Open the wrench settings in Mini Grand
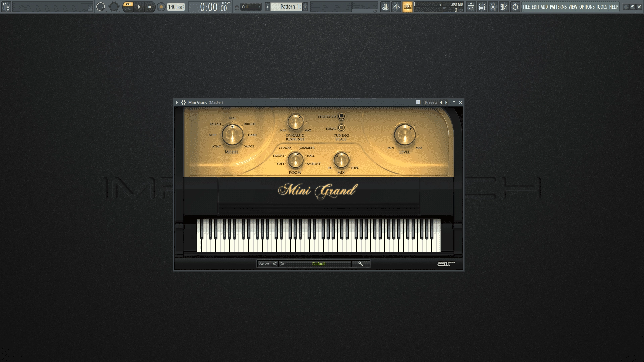 (361, 264)
